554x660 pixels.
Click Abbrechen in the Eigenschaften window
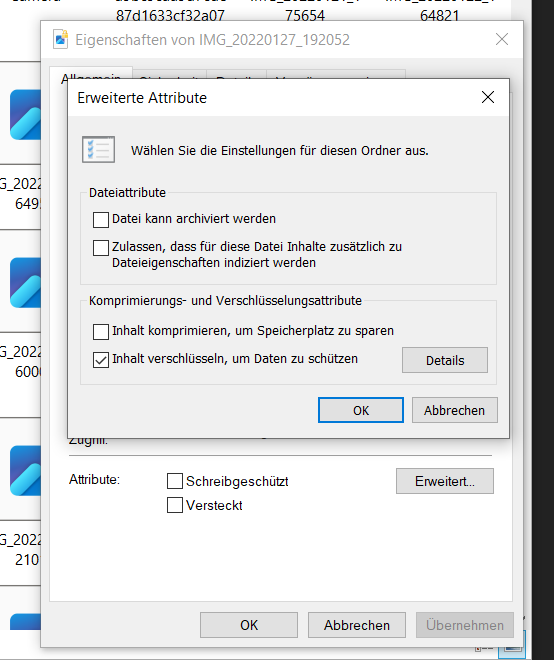357,625
